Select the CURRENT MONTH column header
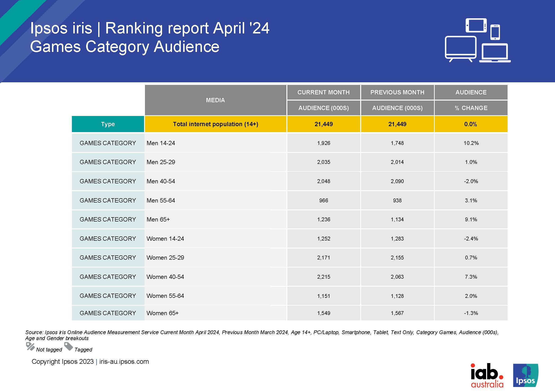 pyautogui.click(x=323, y=92)
